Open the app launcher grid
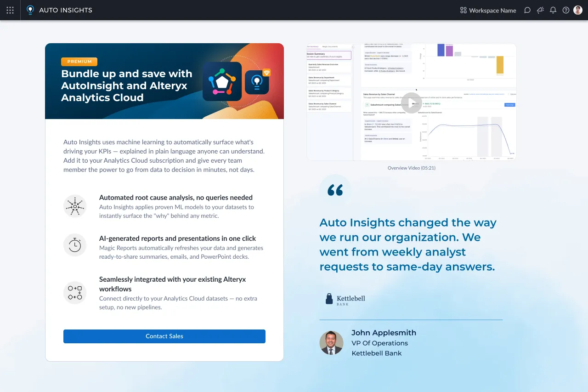This screenshot has width=588, height=392. (x=10, y=10)
